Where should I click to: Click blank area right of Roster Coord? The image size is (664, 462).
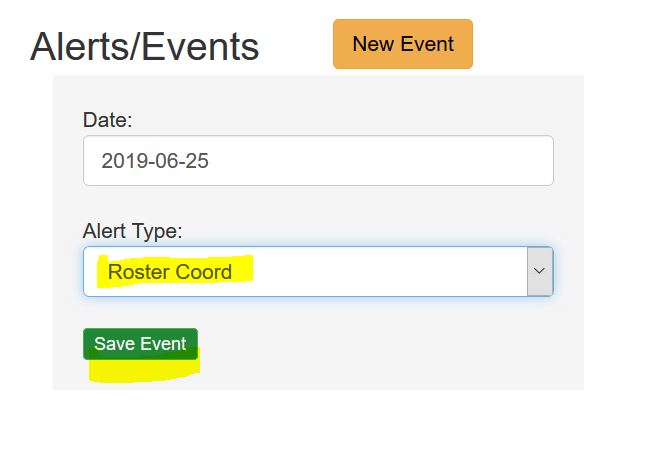point(400,272)
